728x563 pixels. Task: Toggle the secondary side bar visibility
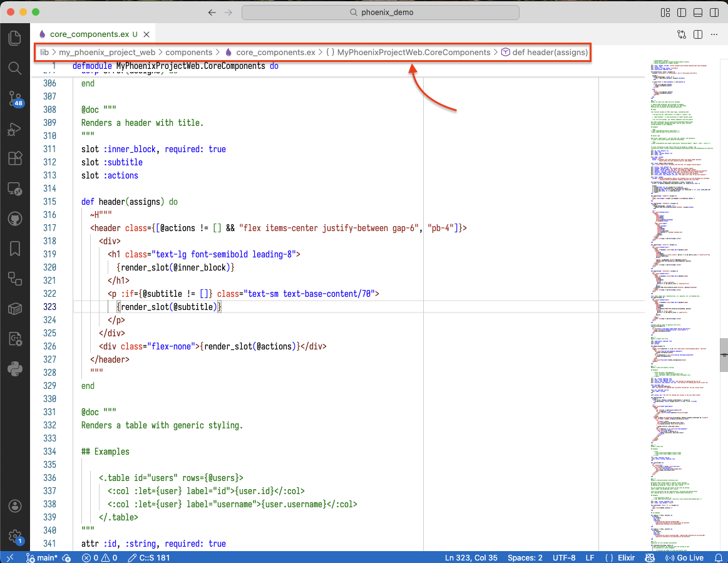click(714, 13)
